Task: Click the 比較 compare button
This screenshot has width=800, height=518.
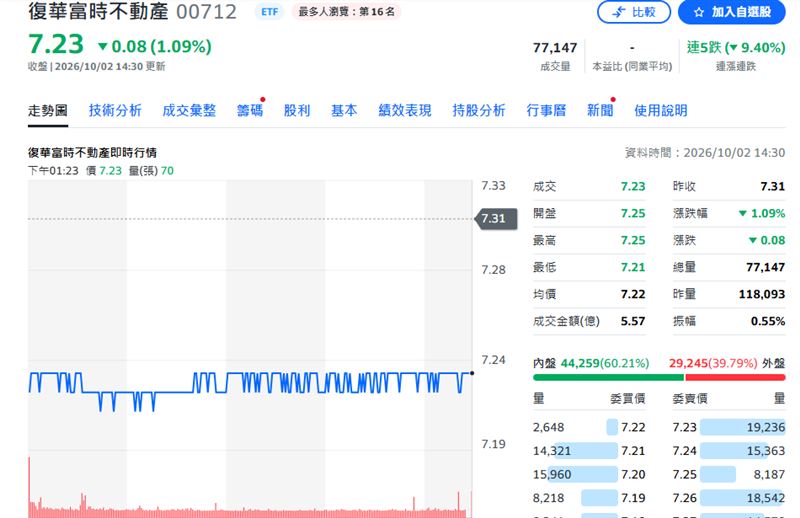Action: (x=634, y=12)
